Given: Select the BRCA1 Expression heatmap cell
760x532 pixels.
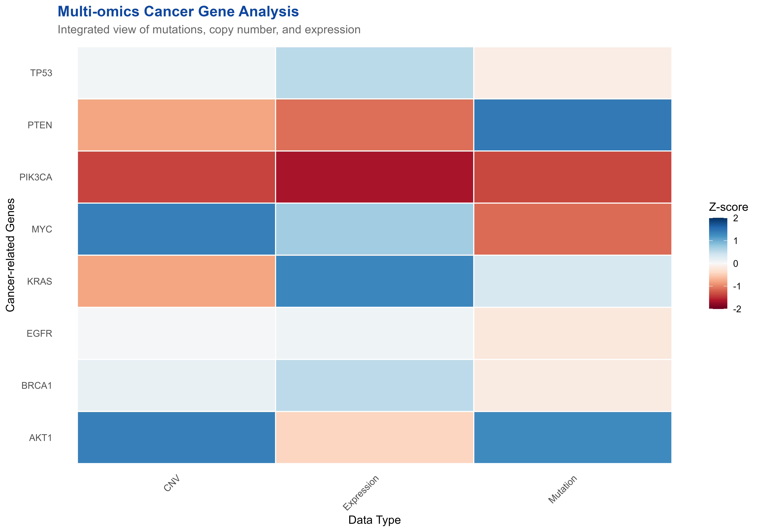Looking at the screenshot, I should coord(374,385).
